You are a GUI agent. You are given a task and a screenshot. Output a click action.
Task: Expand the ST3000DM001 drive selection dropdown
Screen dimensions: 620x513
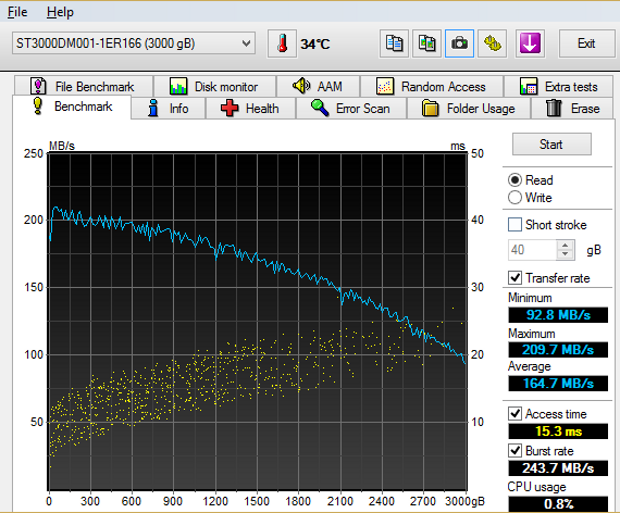(247, 43)
